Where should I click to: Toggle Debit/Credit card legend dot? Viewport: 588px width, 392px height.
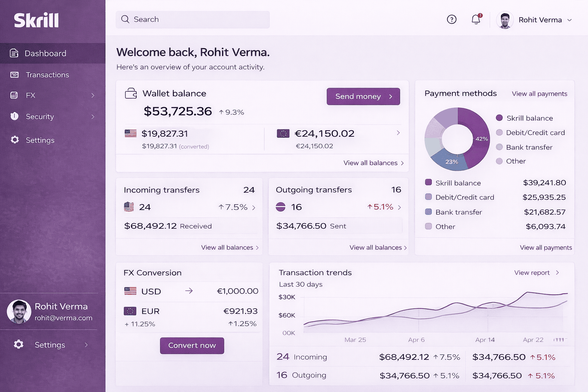pos(499,132)
